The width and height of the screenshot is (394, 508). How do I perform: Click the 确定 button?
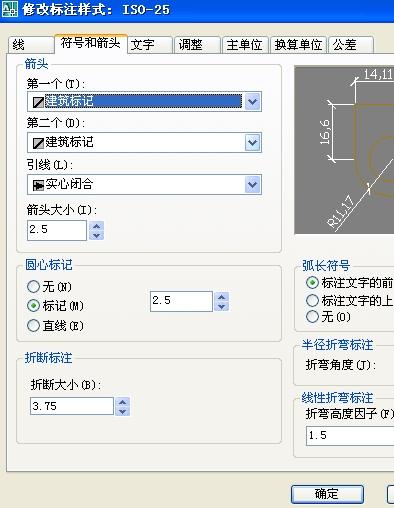(327, 494)
